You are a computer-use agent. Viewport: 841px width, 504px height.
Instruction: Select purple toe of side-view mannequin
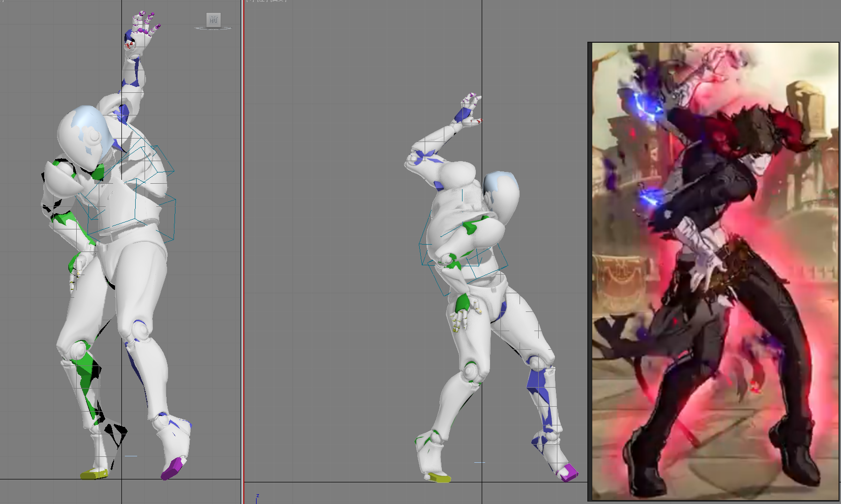567,473
